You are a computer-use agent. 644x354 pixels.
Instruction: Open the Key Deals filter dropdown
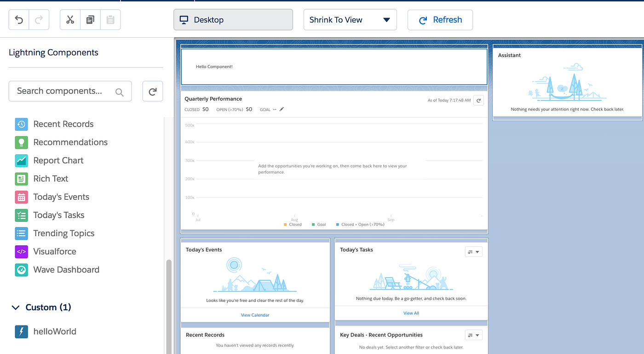[x=473, y=335]
